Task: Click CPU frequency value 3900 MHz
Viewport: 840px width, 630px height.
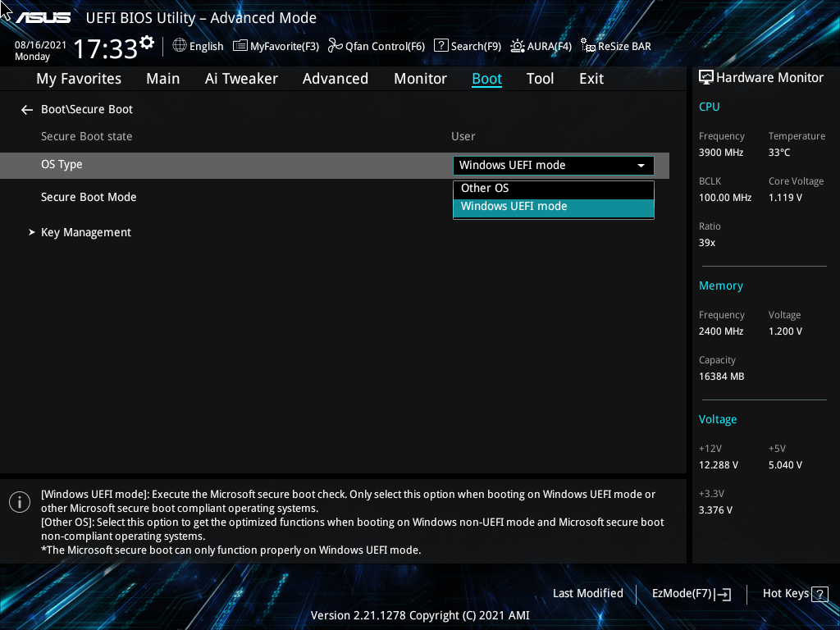Action: tap(720, 153)
